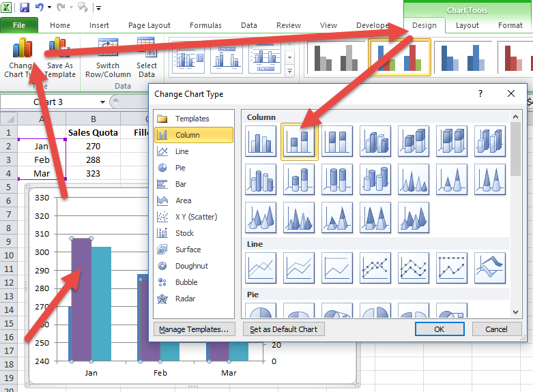Confirm chart type with OK button
Viewport: 533px width, 392px height.
[440, 329]
